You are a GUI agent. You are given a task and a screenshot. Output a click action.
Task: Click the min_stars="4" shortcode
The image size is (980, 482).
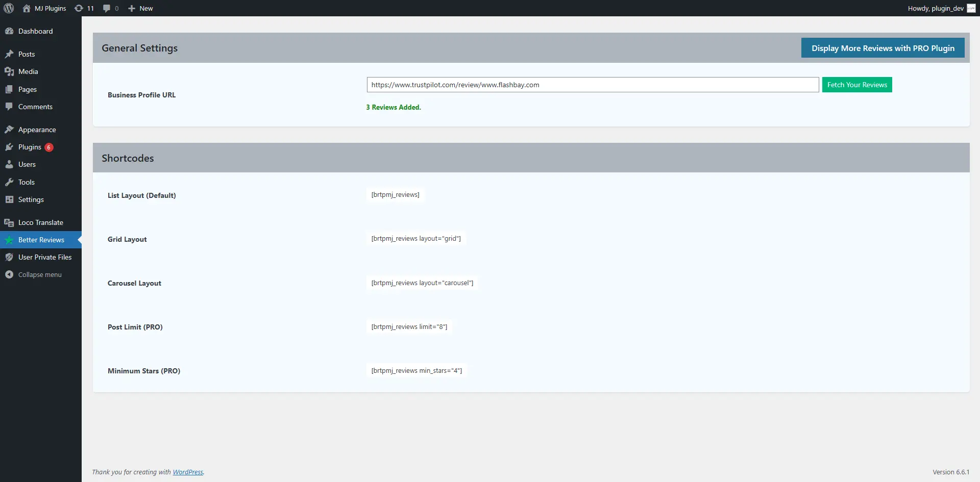[x=416, y=370]
